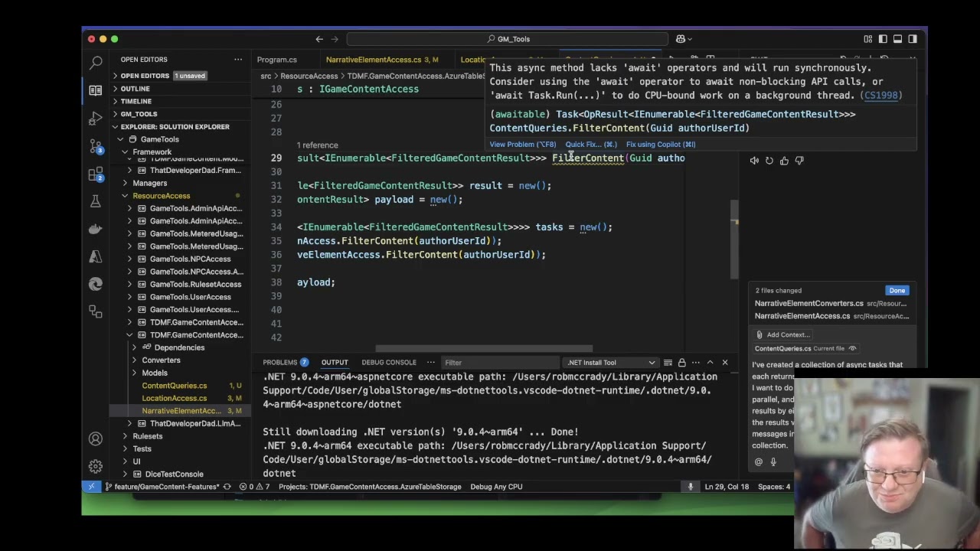This screenshot has height=551, width=980.
Task: Synchronize changes from the status bar
Action: pyautogui.click(x=227, y=487)
